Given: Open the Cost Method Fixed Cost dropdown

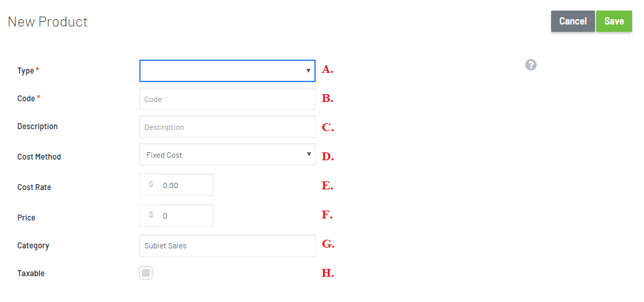Looking at the screenshot, I should 227,155.
